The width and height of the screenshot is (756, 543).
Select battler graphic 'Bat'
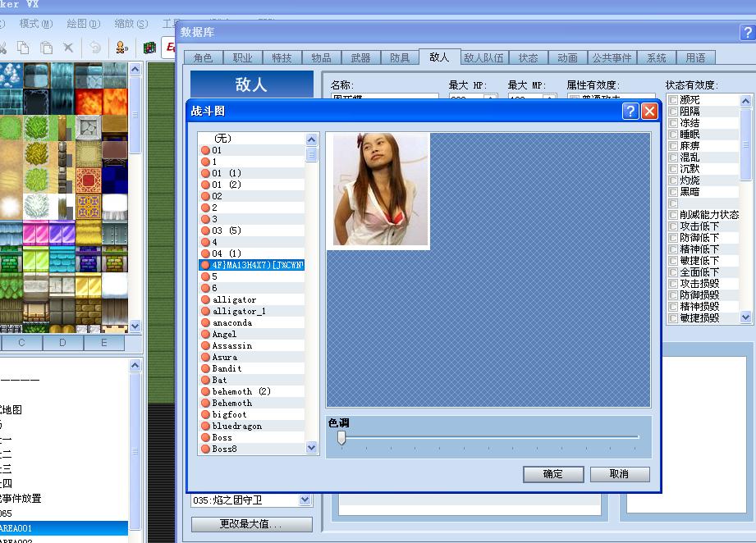(x=252, y=380)
